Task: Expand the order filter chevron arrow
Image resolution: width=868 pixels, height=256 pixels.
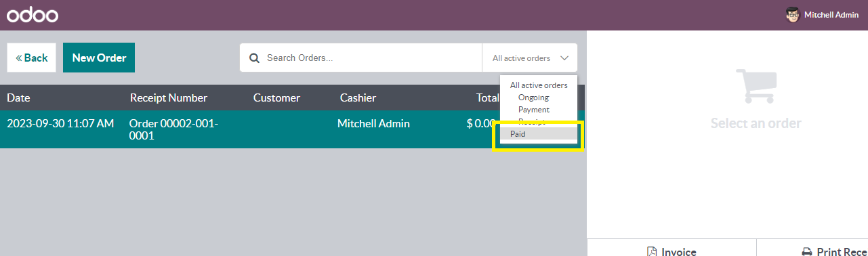Action: [565, 58]
